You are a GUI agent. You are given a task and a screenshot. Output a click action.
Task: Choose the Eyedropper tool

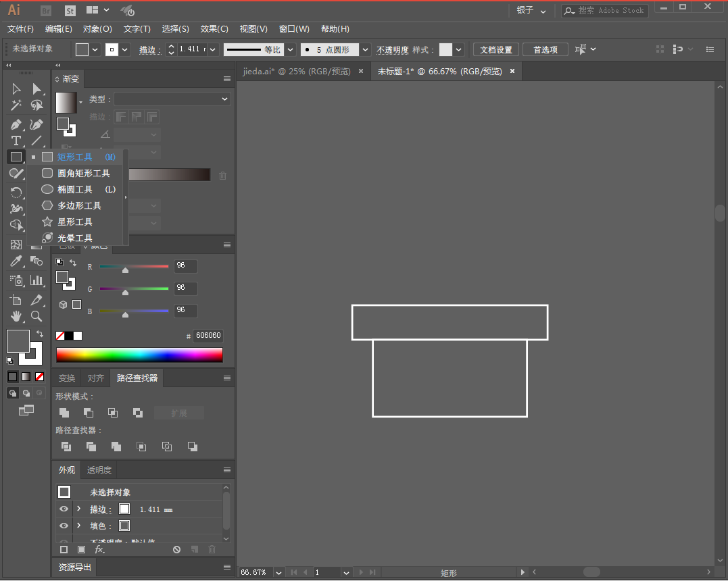point(16,261)
